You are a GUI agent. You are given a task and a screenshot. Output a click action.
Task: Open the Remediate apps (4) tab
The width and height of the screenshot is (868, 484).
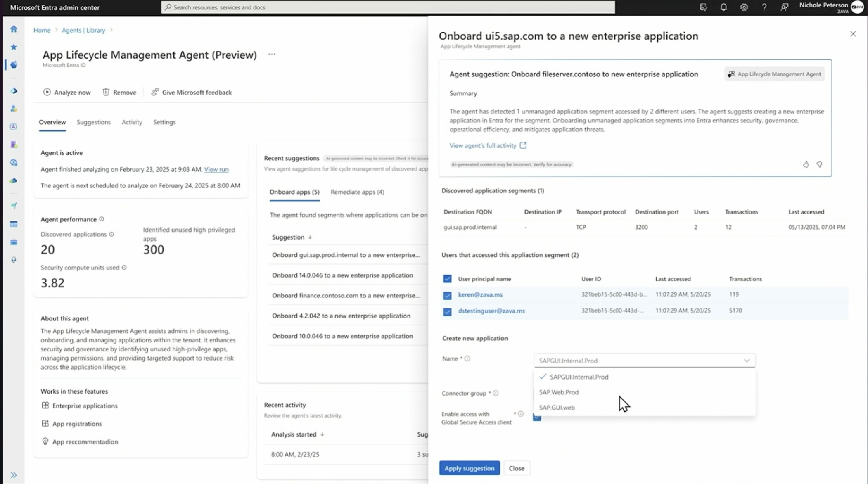click(357, 192)
